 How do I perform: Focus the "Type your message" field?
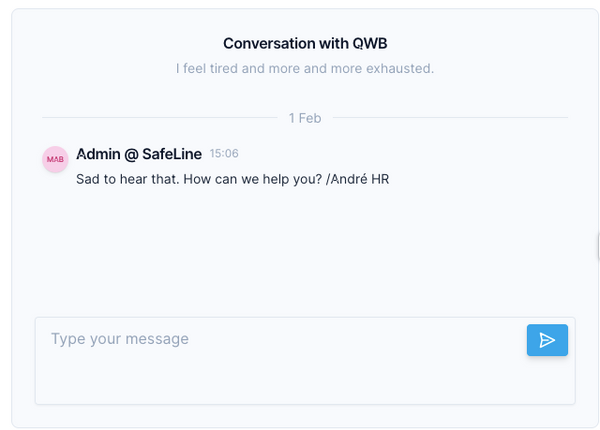point(305,360)
